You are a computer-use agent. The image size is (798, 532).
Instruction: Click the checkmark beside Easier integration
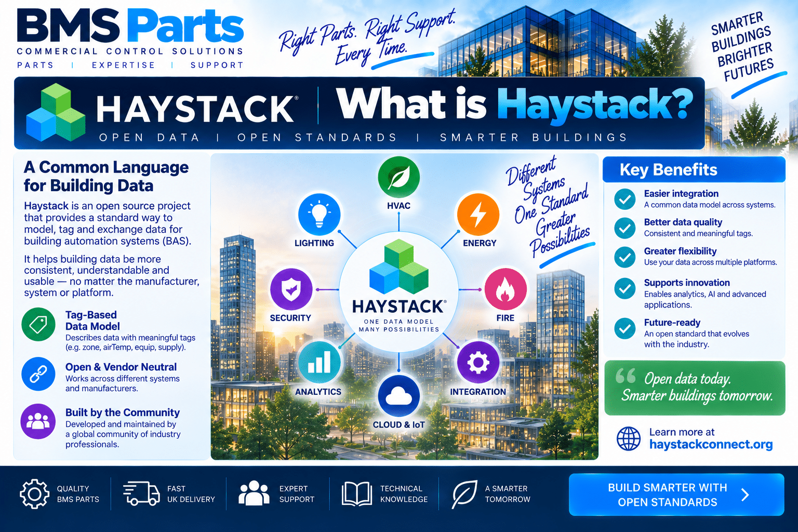625,198
